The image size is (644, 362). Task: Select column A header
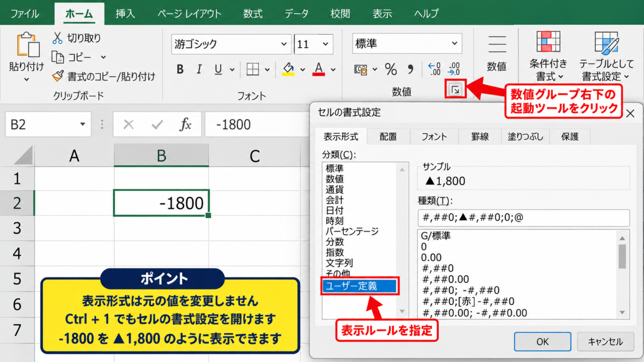74,156
